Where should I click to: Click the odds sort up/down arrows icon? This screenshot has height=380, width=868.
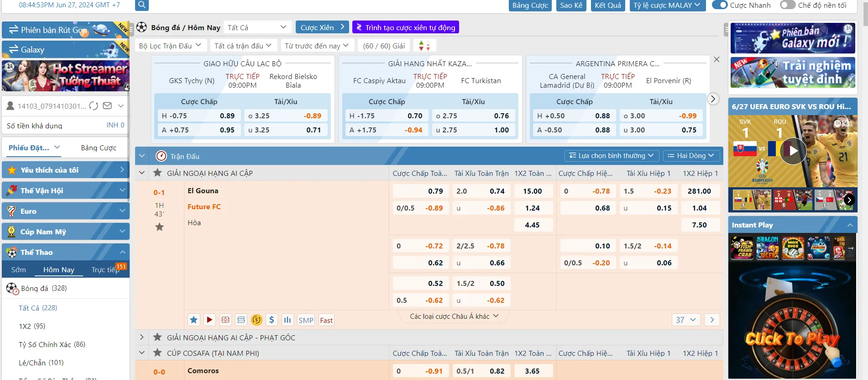pos(424,46)
